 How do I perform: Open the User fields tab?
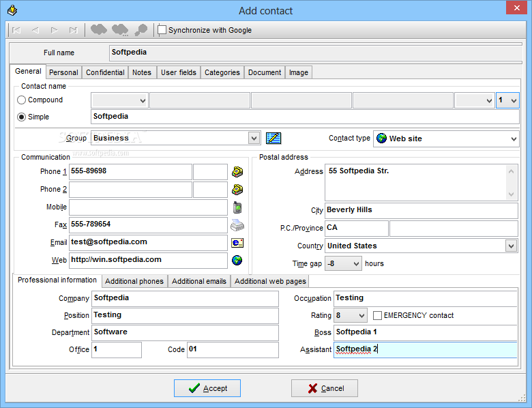[179, 72]
